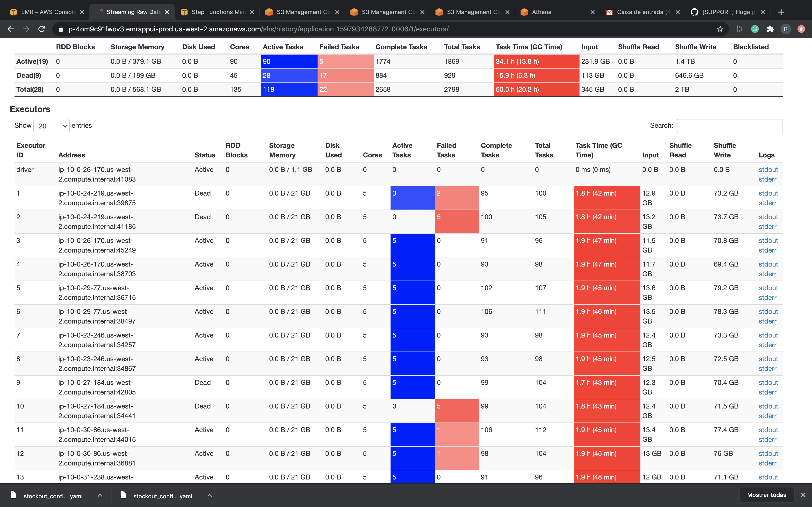
Task: View site lock security info
Action: 61,29
